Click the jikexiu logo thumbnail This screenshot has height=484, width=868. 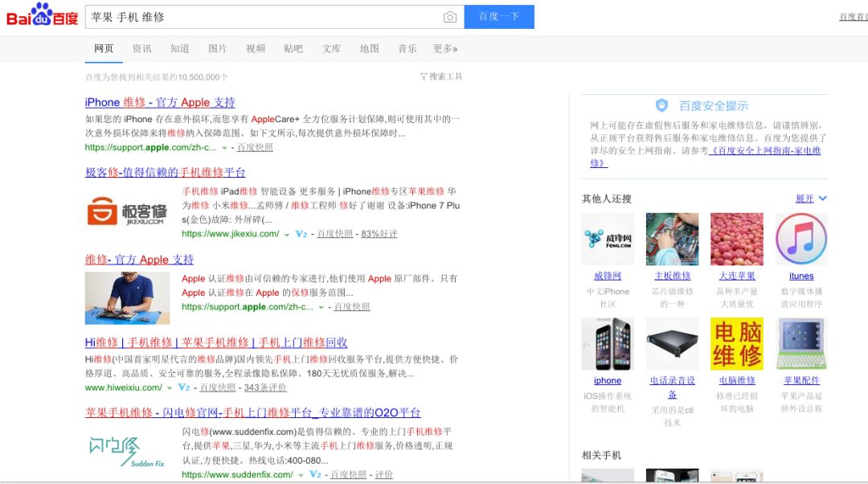pos(126,213)
